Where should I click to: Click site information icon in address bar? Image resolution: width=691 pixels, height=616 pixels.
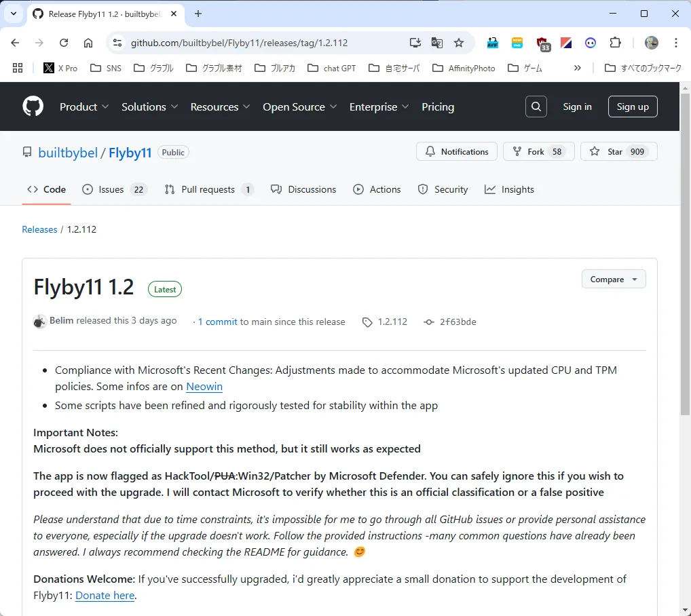click(x=117, y=43)
